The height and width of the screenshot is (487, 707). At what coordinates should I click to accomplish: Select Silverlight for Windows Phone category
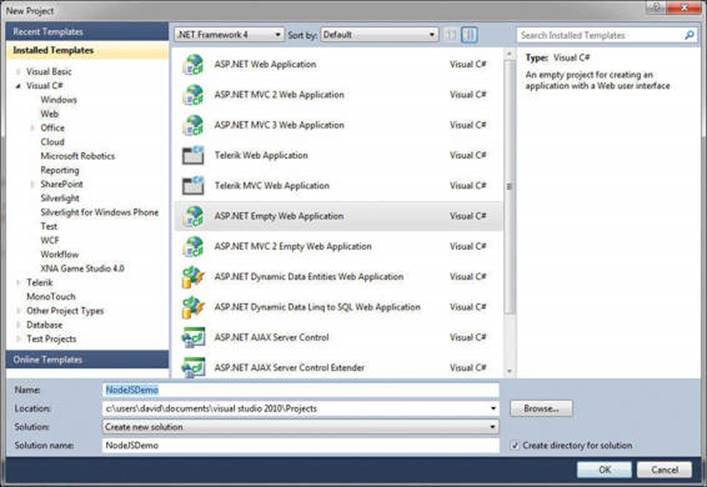click(x=99, y=212)
